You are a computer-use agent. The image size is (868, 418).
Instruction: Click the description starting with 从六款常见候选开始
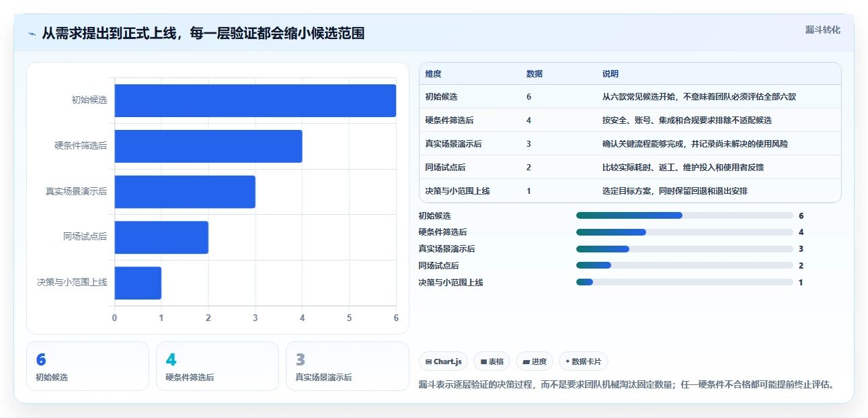click(x=699, y=97)
